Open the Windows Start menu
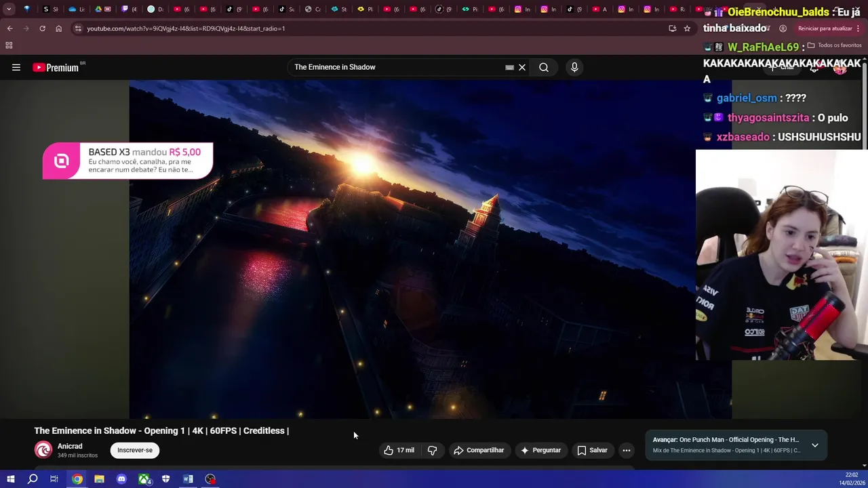Image resolution: width=868 pixels, height=488 pixels. coord(11,479)
